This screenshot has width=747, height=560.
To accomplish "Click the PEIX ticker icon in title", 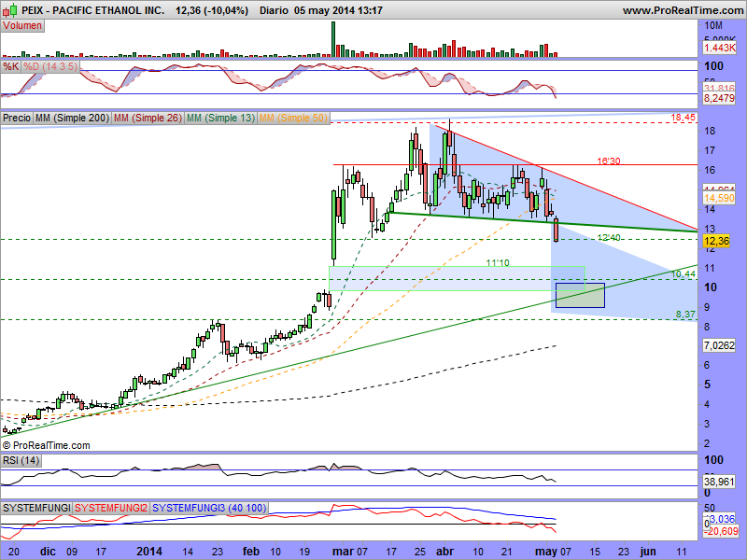I will click(12, 9).
